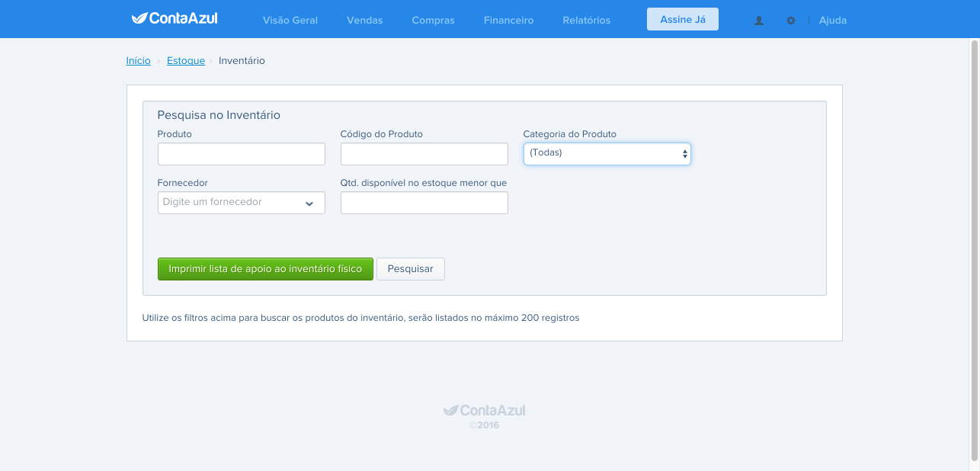Follow the Início breadcrumb link

point(139,60)
